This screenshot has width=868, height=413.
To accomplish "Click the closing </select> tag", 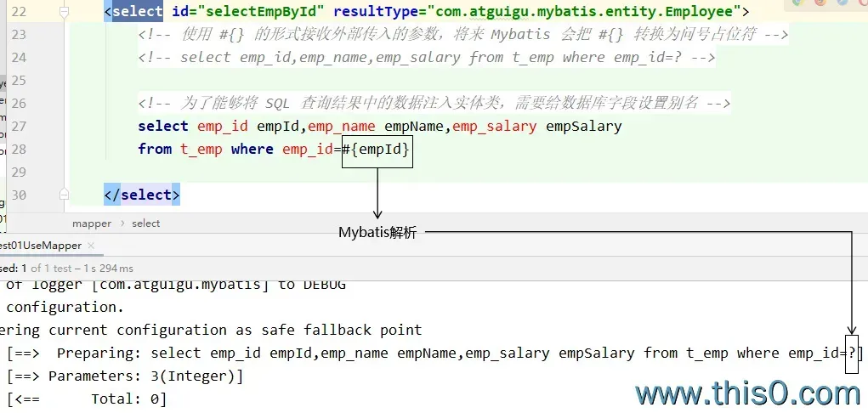I will pyautogui.click(x=141, y=195).
